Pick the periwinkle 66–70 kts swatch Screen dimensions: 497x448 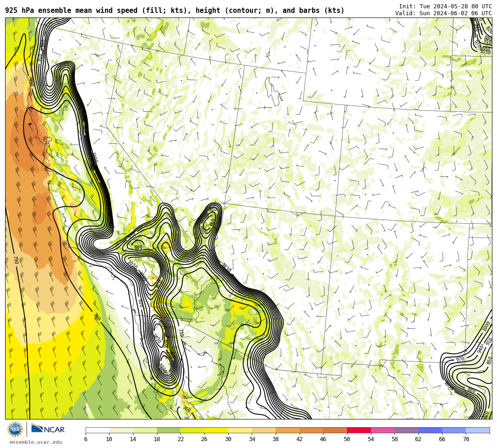click(x=454, y=430)
